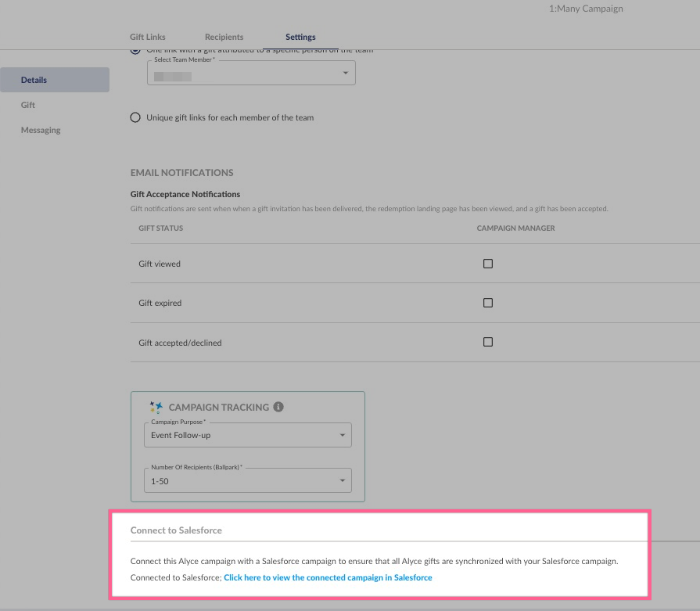The width and height of the screenshot is (700, 611).
Task: Click the CAMPAIGN TRACKING title text
Action: tap(219, 408)
